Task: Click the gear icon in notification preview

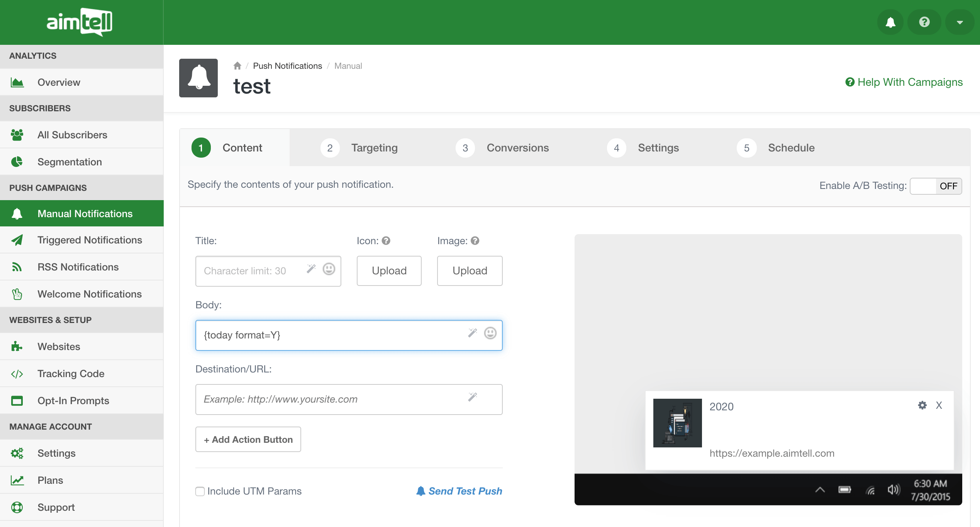Action: pyautogui.click(x=922, y=405)
